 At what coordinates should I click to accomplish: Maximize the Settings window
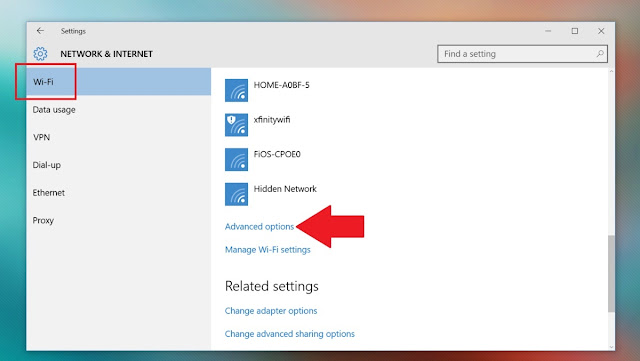point(575,31)
